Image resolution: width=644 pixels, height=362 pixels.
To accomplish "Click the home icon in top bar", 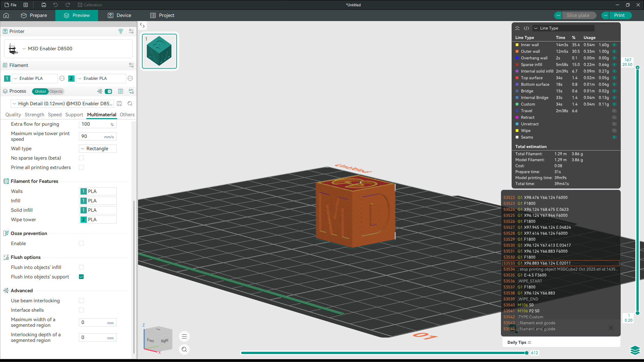I will (x=6, y=15).
